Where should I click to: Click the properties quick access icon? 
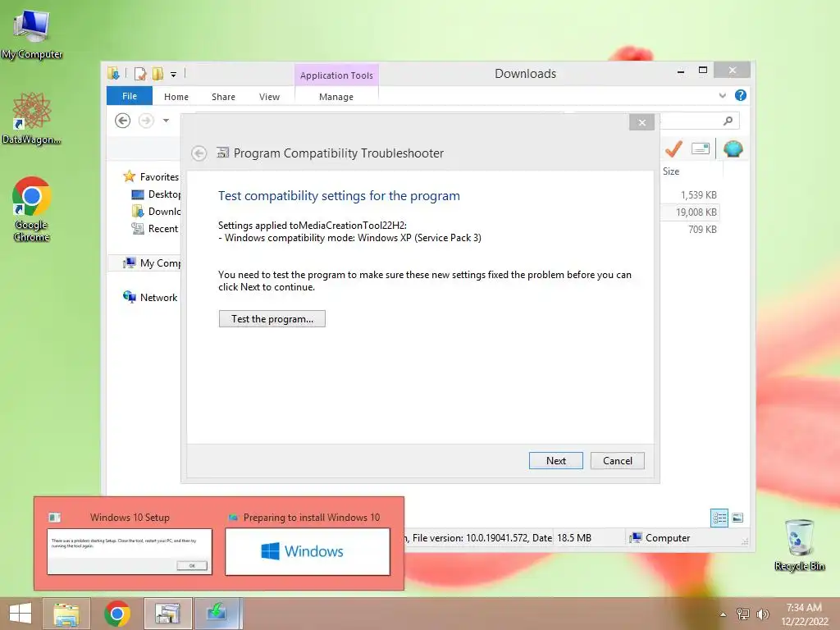140,74
